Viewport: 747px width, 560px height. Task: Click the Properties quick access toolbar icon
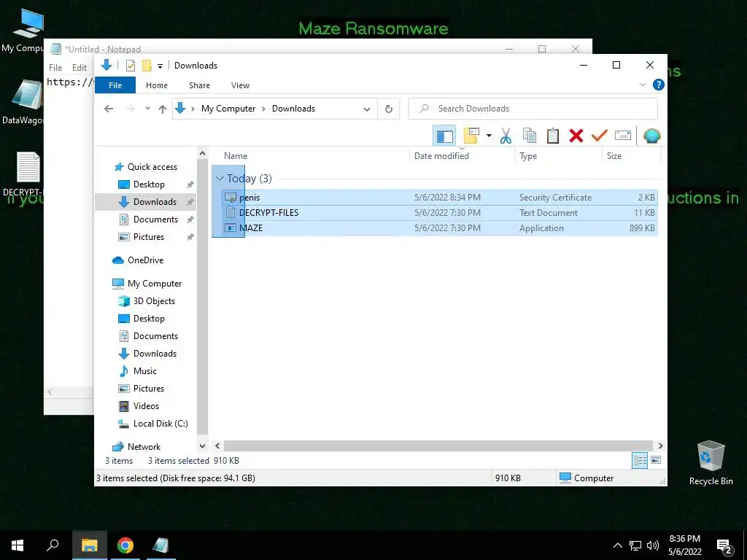click(130, 66)
